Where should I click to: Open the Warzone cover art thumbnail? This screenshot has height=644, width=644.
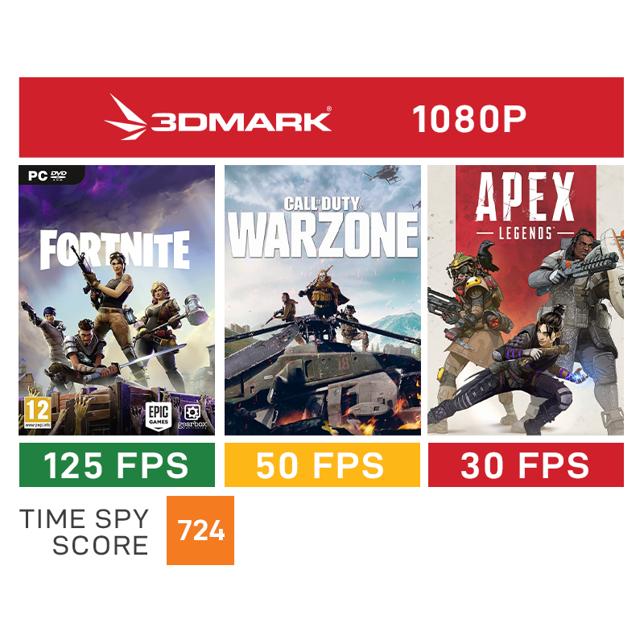tap(323, 300)
